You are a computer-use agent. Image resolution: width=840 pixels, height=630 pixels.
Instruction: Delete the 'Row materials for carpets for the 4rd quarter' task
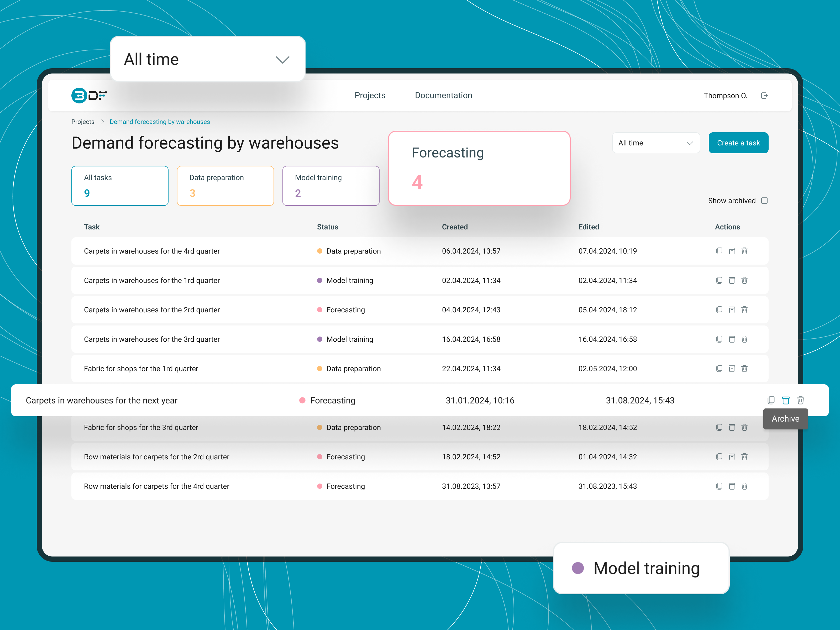coord(744,486)
